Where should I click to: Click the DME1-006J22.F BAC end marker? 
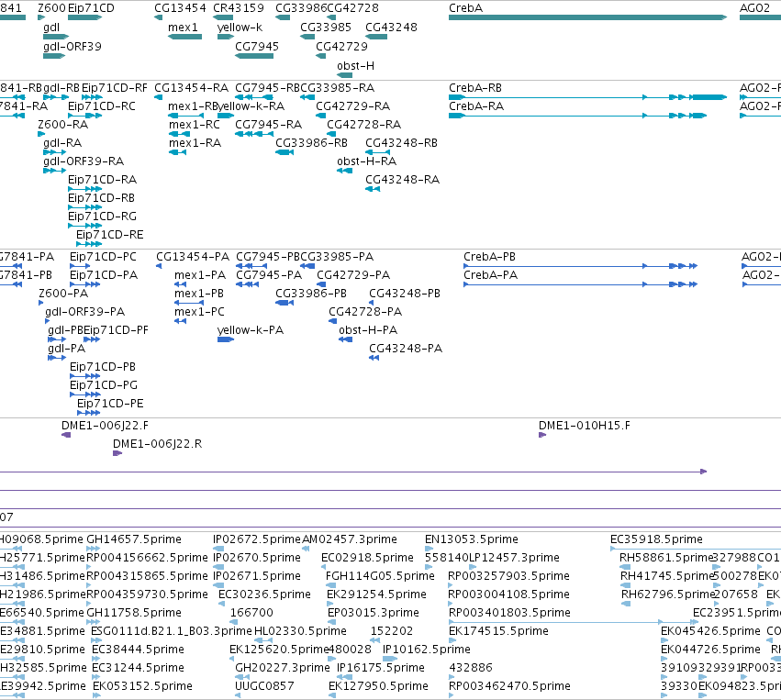coord(66,435)
